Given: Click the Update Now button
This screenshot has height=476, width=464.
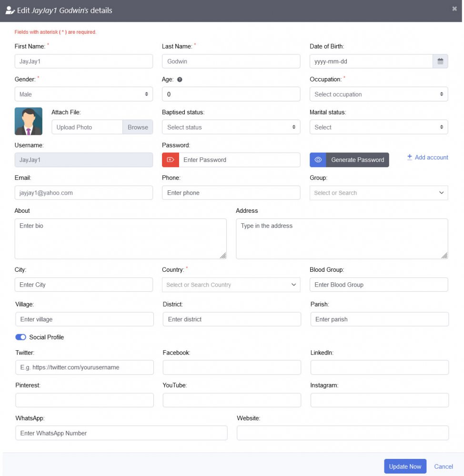Looking at the screenshot, I should pyautogui.click(x=404, y=466).
